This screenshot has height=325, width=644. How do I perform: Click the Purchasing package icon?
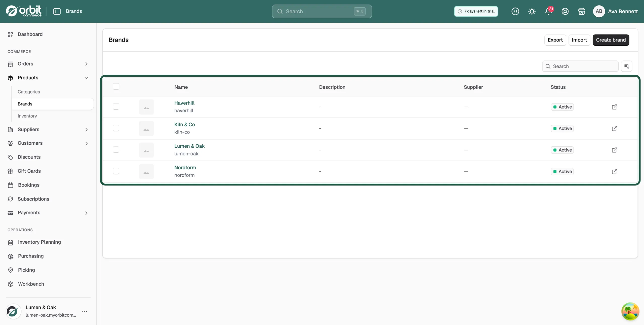point(11,256)
